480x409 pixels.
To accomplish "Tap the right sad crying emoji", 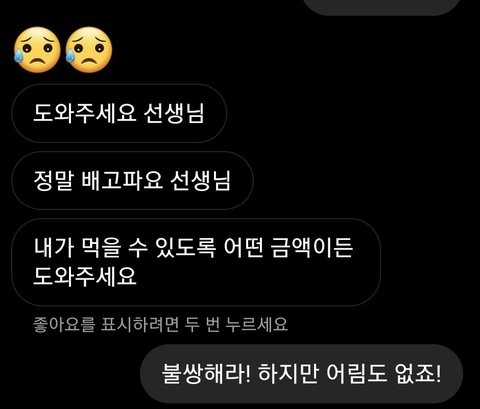I will (89, 50).
